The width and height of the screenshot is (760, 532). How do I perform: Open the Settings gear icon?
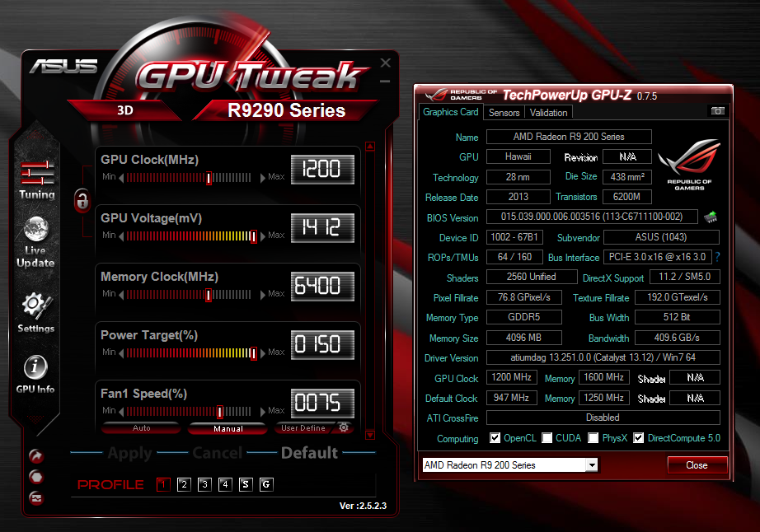coord(37,306)
